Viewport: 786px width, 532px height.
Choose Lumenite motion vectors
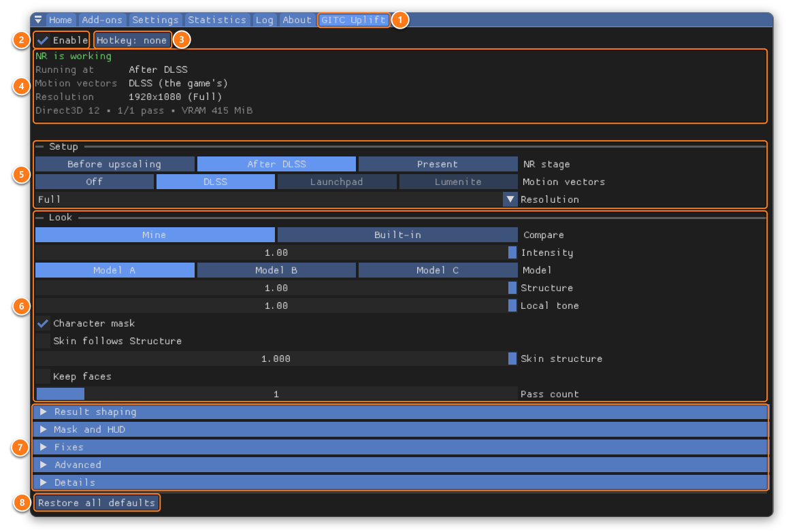coord(458,182)
